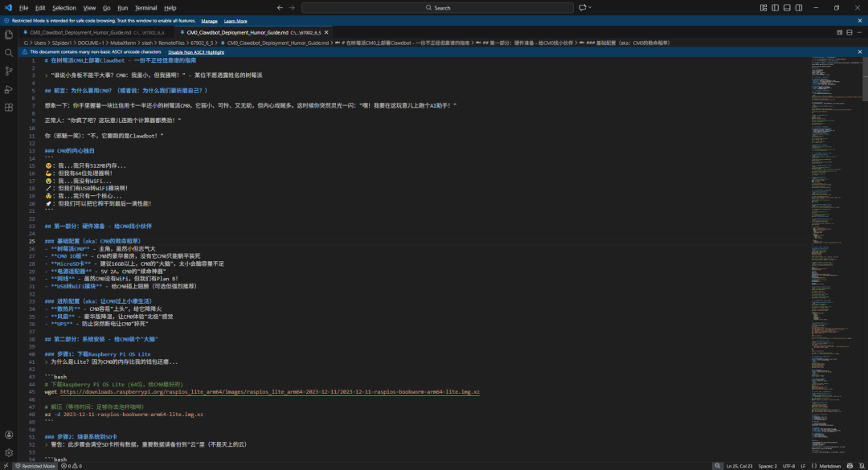Open editor More Actions ellipsis
Screen dimensions: 868x470
pos(859,33)
